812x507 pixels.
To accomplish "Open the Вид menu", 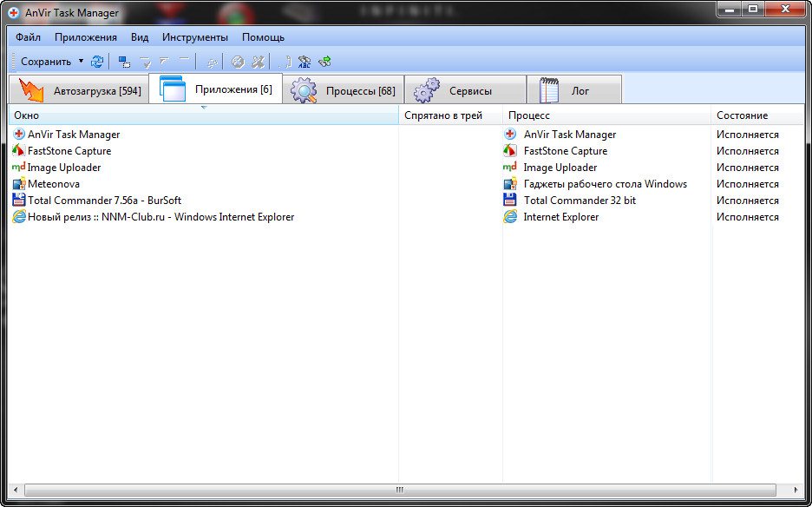I will (140, 37).
